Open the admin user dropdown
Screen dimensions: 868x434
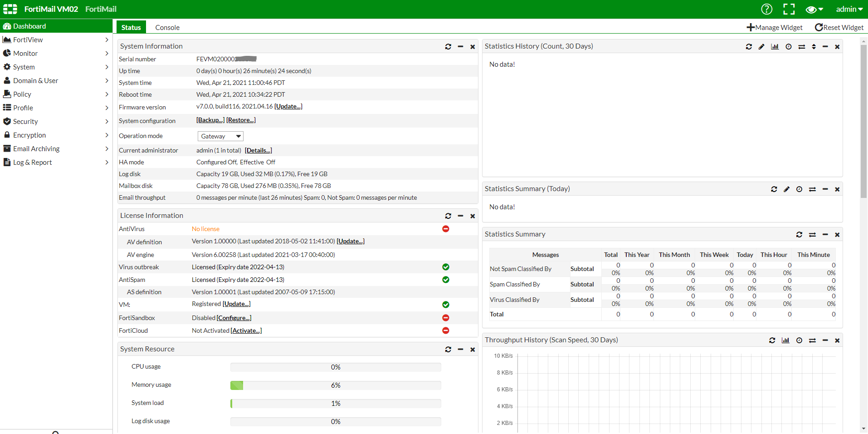(x=849, y=9)
